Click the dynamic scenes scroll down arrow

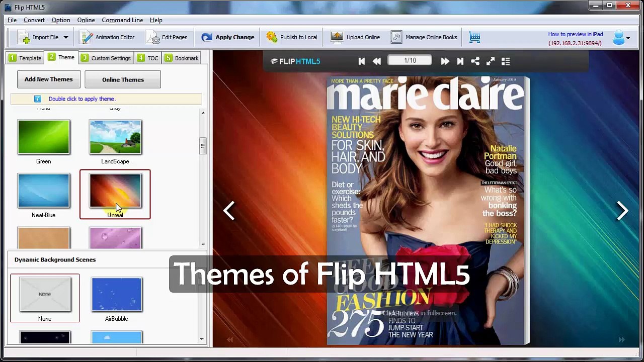202,339
